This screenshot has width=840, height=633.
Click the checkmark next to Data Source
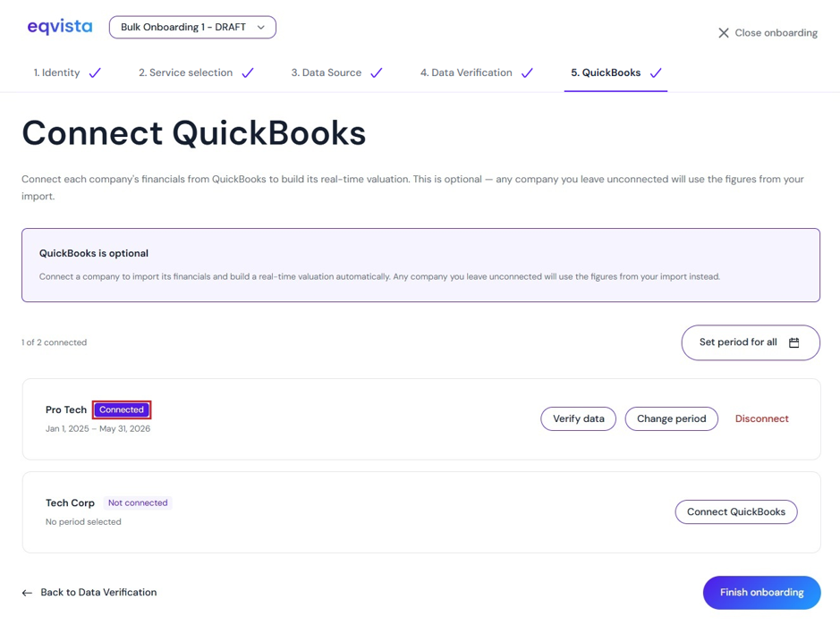[377, 72]
